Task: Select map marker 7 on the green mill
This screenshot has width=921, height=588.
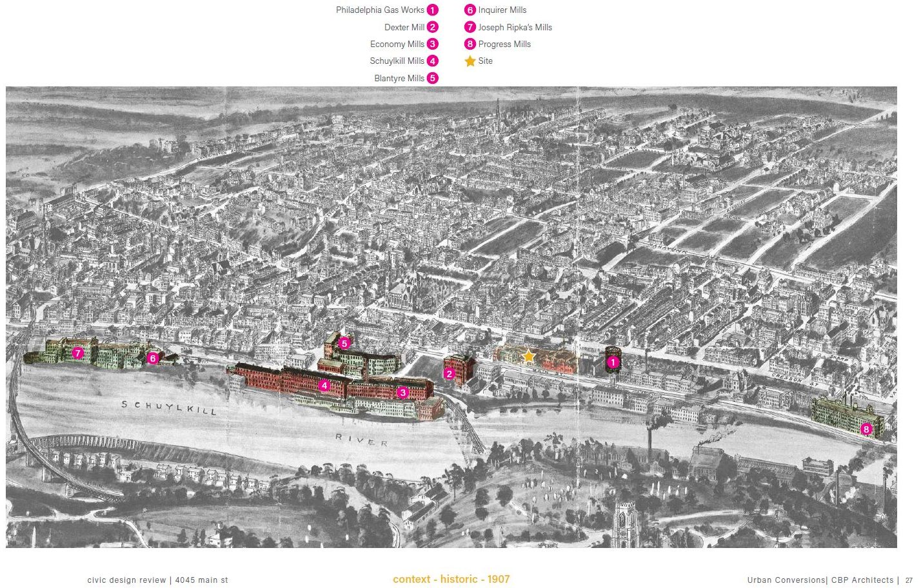Action: (x=78, y=353)
